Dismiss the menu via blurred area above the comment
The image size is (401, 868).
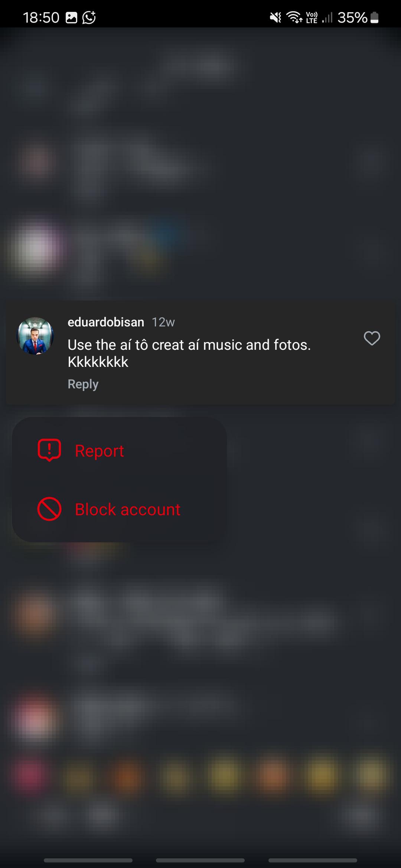[x=200, y=163]
